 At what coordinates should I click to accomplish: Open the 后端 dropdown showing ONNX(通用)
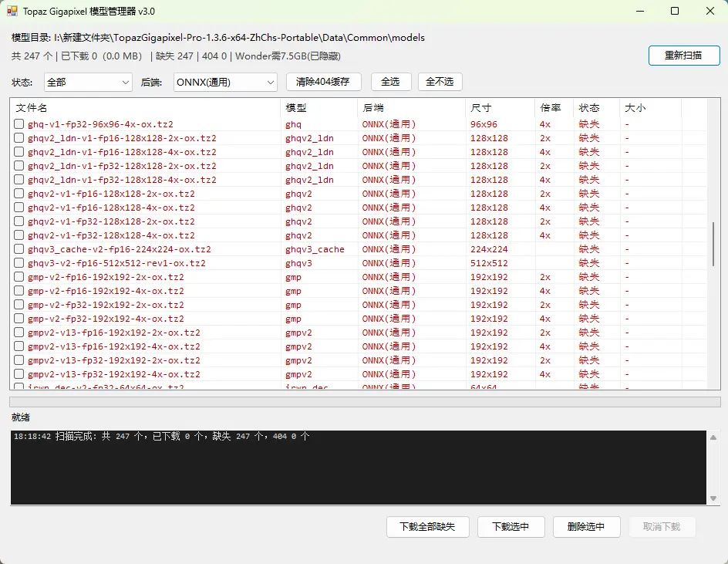(225, 83)
